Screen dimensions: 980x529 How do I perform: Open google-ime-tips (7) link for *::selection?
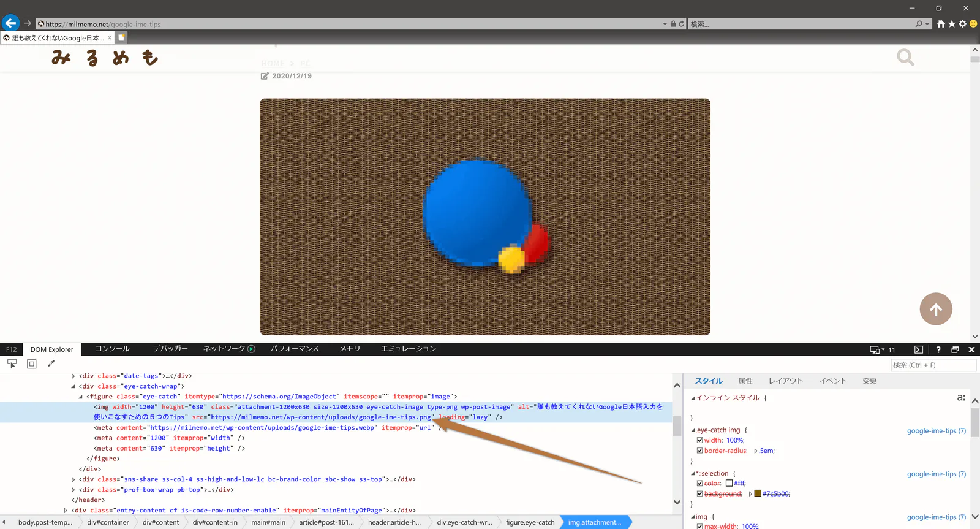tap(937, 474)
